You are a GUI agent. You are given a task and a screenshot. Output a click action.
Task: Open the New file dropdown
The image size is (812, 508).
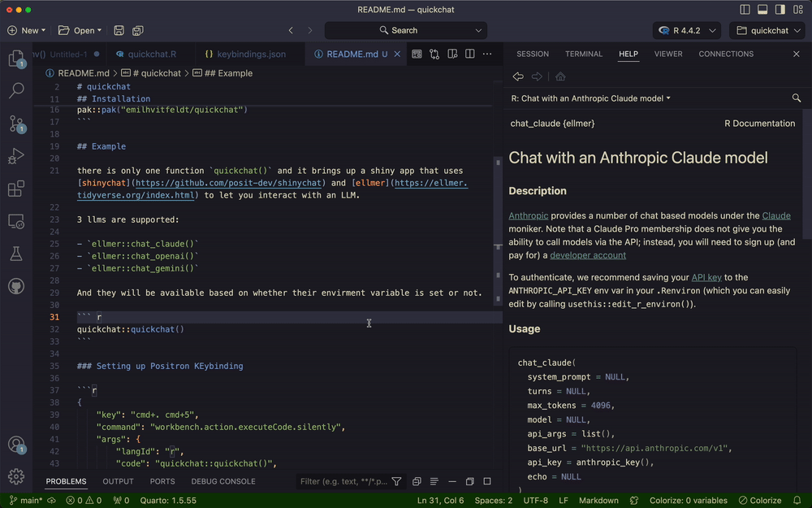coord(27,31)
